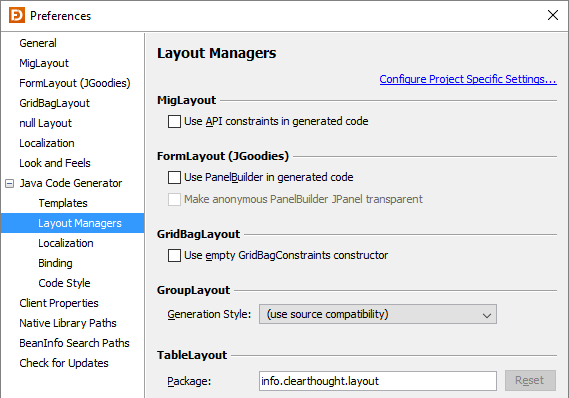Select General in the preferences tree

[38, 43]
